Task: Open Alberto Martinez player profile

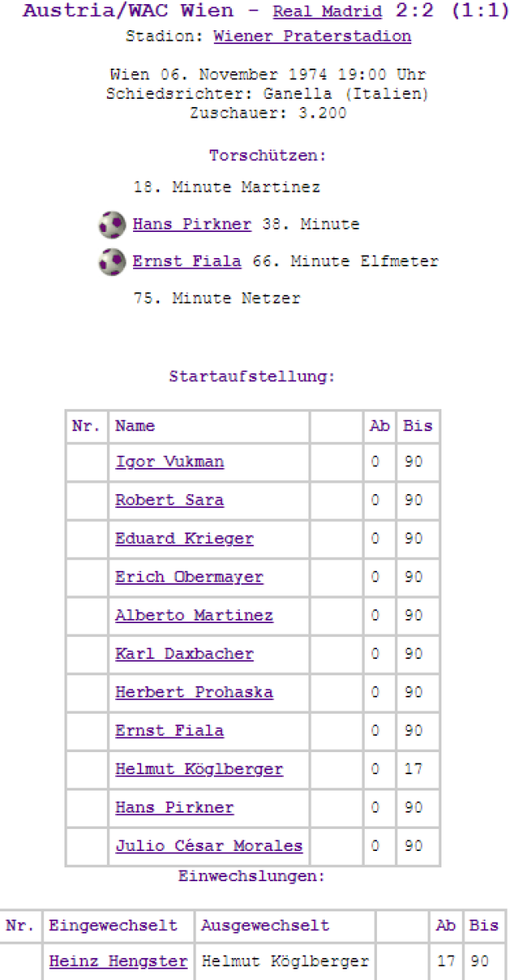Action: click(x=194, y=616)
